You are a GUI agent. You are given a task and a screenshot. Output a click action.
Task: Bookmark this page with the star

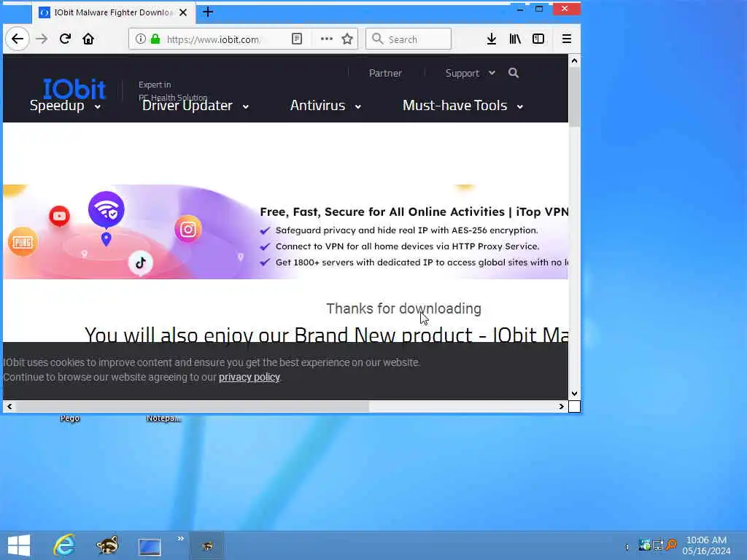[x=347, y=39]
